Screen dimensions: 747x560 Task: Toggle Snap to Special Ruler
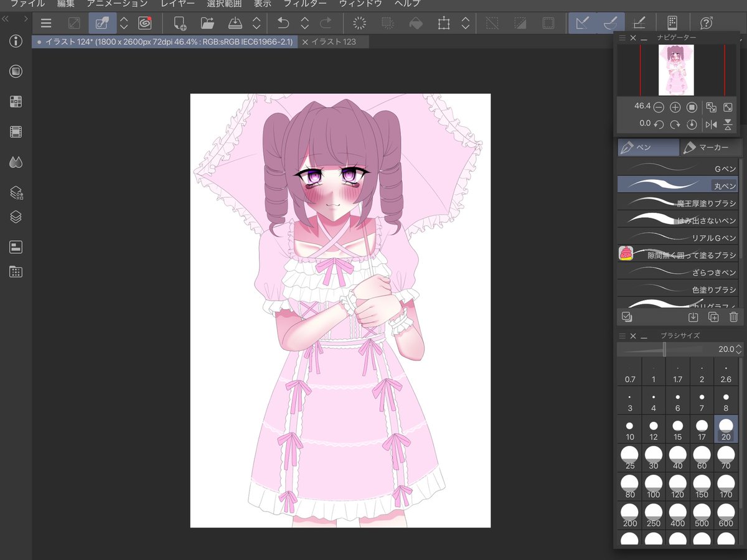tap(610, 24)
